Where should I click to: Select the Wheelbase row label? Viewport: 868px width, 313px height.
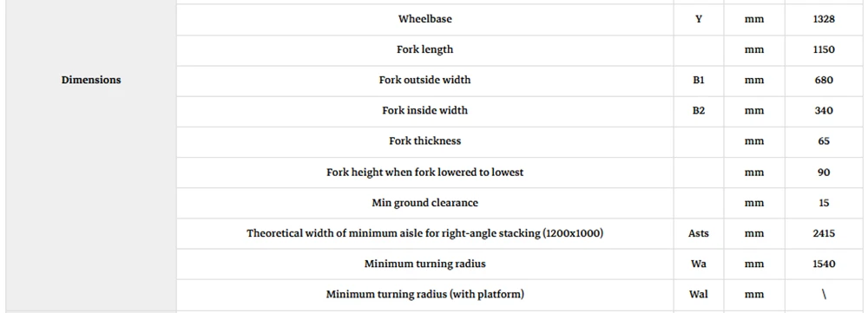[424, 19]
